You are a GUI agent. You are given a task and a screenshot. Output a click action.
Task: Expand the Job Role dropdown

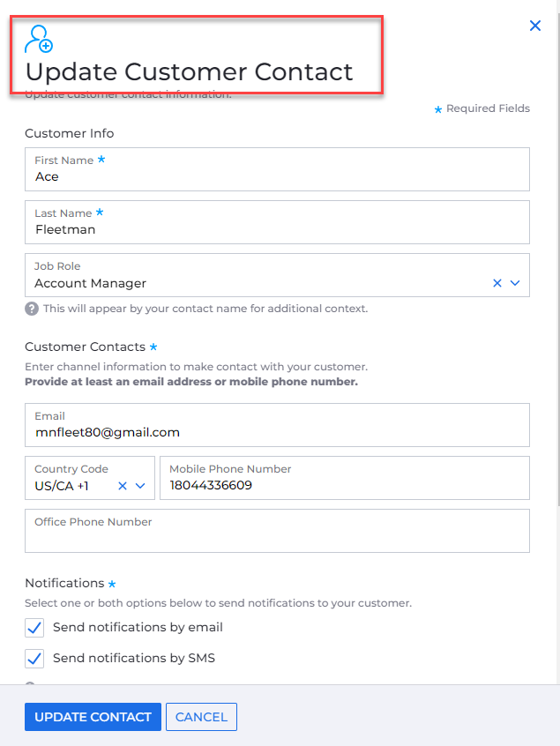(x=516, y=283)
